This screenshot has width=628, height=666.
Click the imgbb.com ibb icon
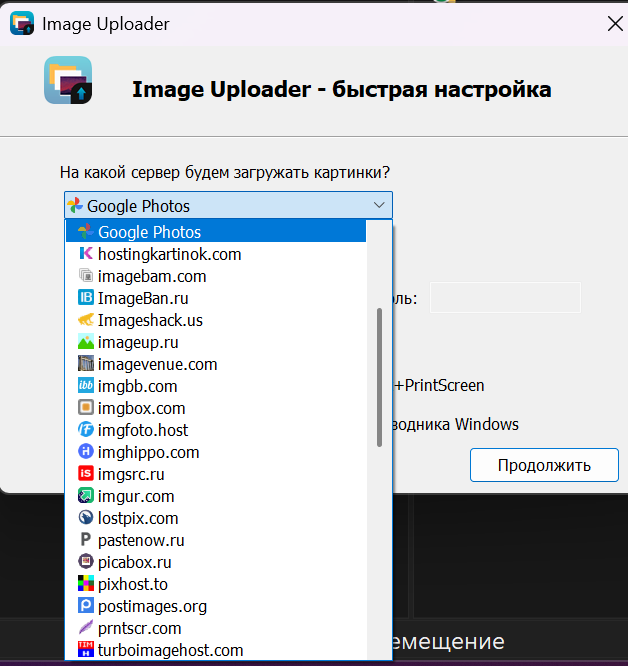(x=85, y=386)
